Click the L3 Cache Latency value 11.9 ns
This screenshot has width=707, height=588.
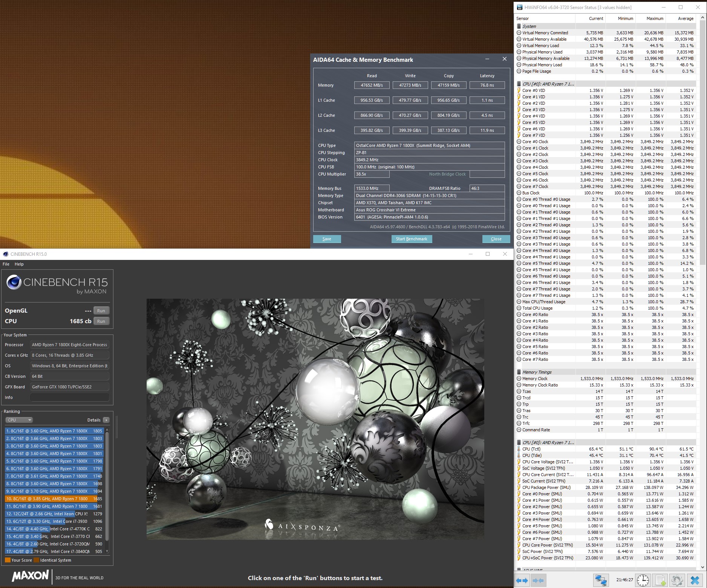[x=487, y=130]
